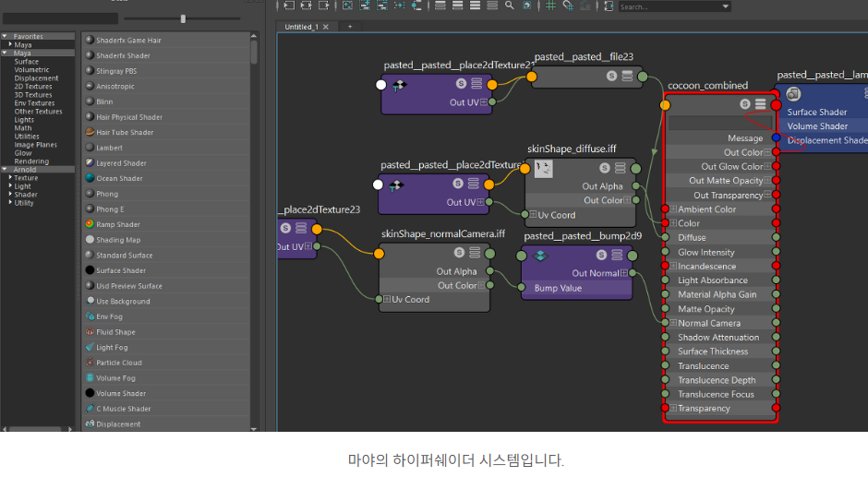
Task: Click the Ramp Shader swatch icon
Action: [90, 224]
